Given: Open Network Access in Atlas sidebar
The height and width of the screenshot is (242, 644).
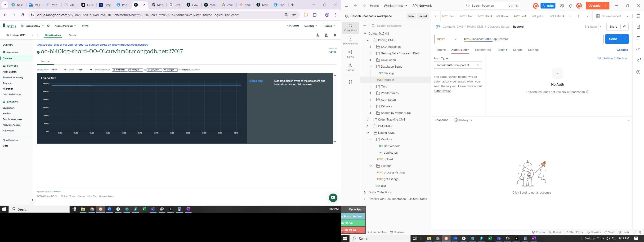Looking at the screenshot, I should tap(12, 125).
